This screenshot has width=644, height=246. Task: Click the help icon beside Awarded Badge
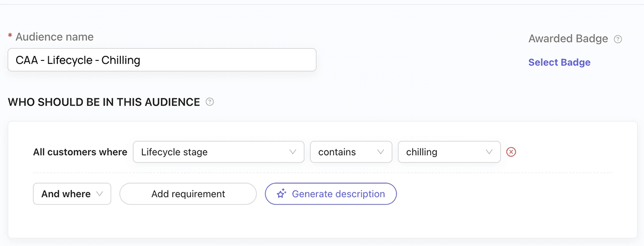point(618,39)
